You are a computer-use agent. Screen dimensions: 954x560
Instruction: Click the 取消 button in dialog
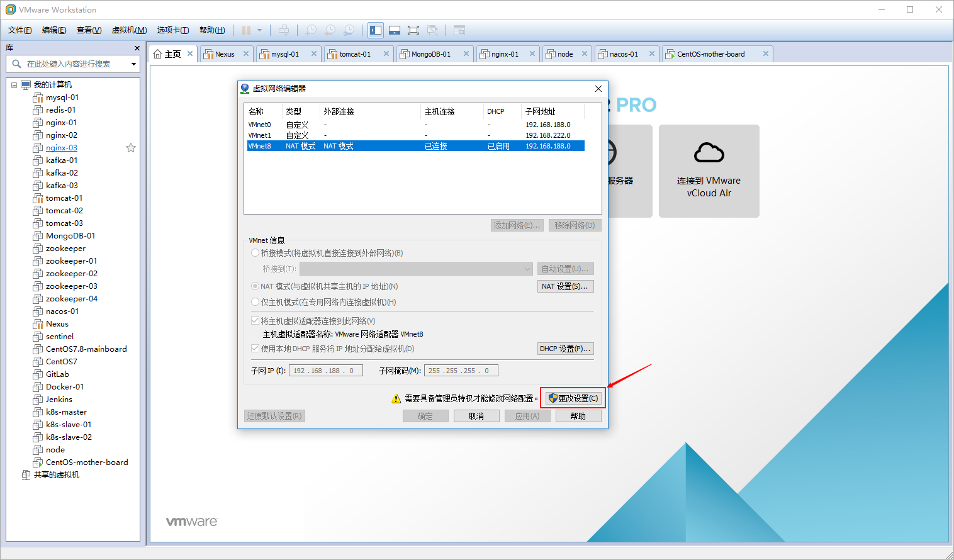[476, 416]
